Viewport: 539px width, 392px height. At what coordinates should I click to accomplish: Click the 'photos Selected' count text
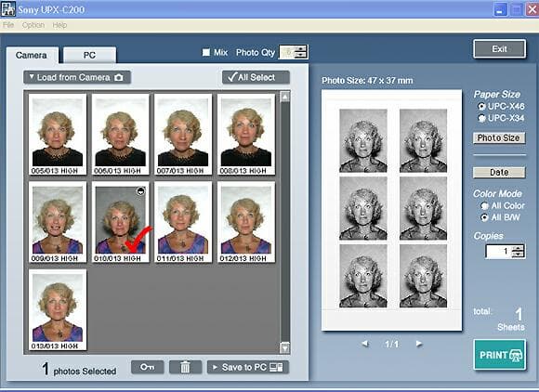pyautogui.click(x=79, y=370)
